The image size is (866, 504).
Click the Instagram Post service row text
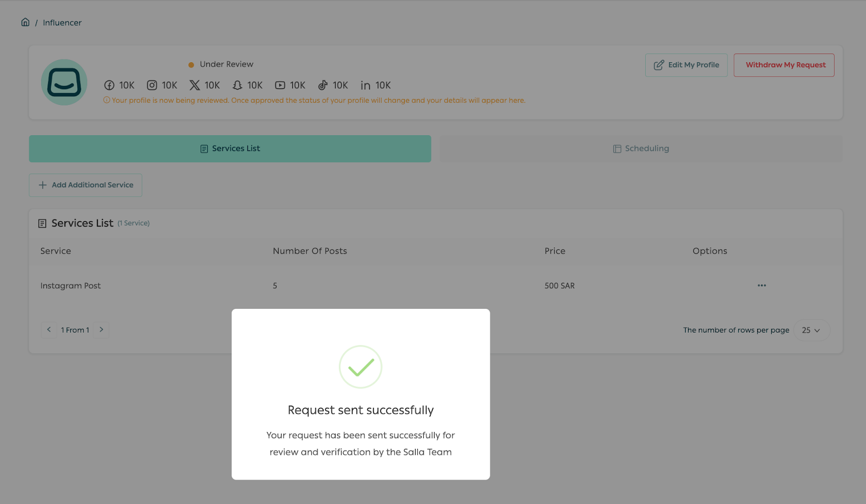pyautogui.click(x=70, y=286)
